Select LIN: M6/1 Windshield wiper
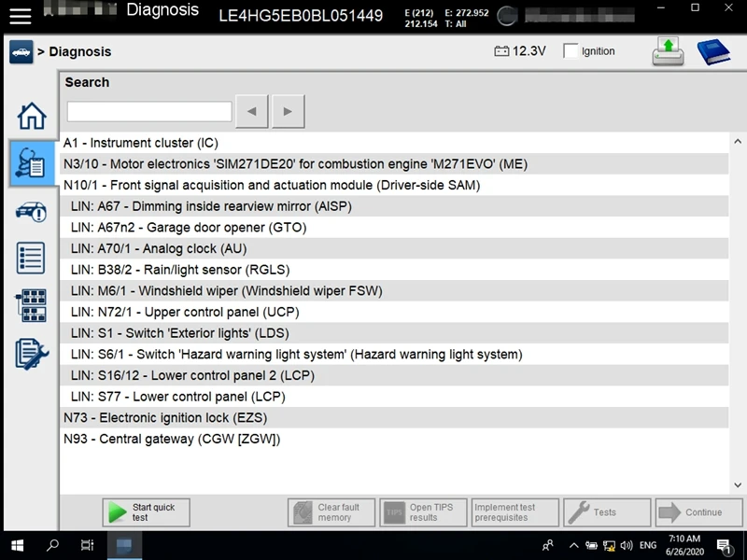 [394, 290]
